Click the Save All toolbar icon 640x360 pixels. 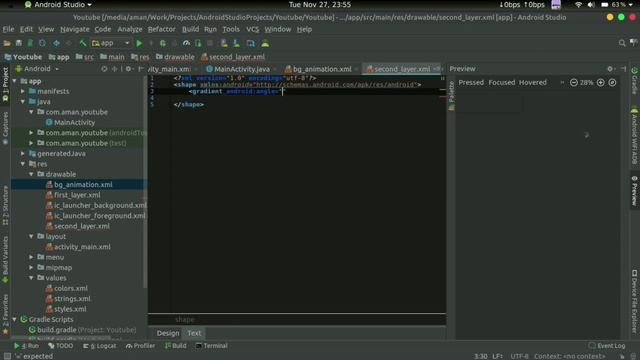point(19,43)
